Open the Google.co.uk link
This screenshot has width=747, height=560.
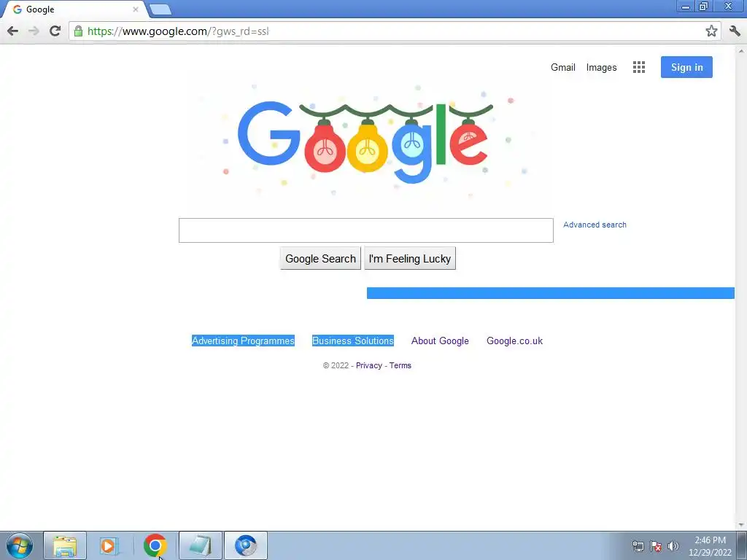514,341
